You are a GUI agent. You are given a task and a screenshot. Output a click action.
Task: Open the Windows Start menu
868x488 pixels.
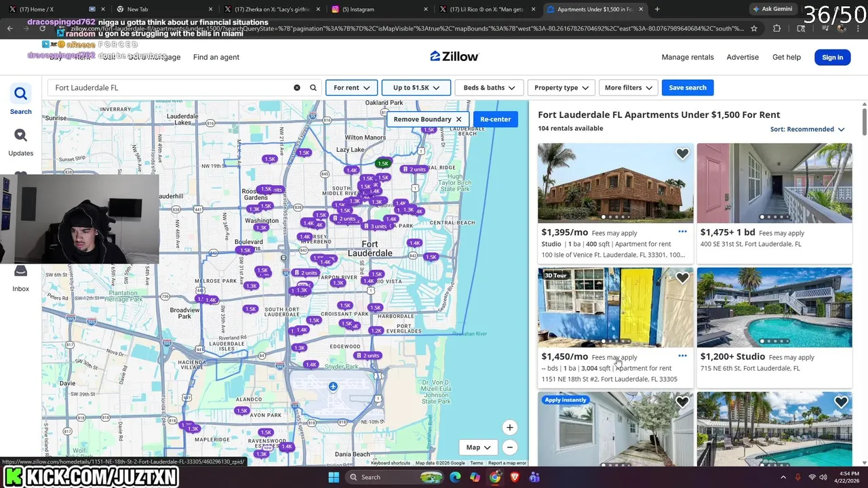tap(333, 477)
